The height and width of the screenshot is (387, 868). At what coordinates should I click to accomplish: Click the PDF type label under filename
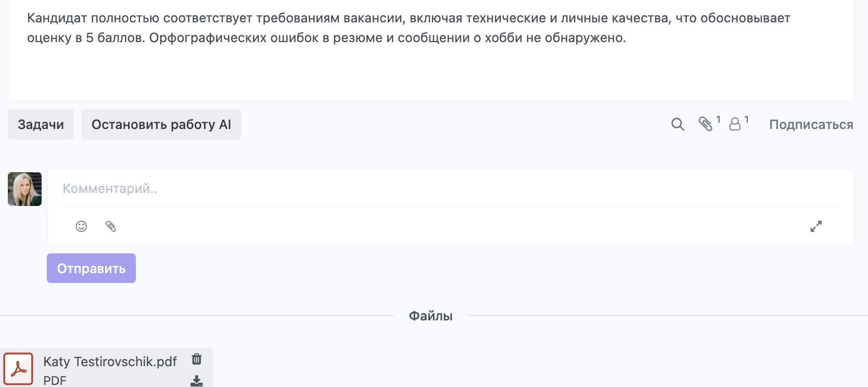[55, 381]
